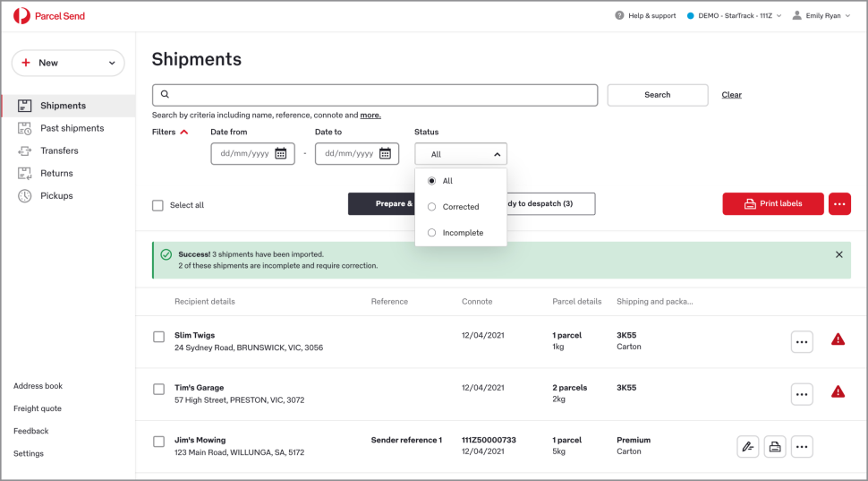
Task: Open more options for Slim Twigs
Action: [802, 342]
